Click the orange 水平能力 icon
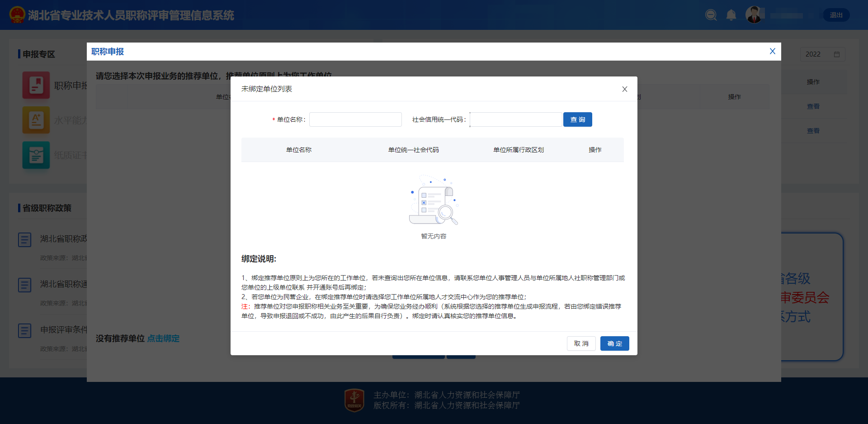This screenshot has height=424, width=868. point(36,120)
